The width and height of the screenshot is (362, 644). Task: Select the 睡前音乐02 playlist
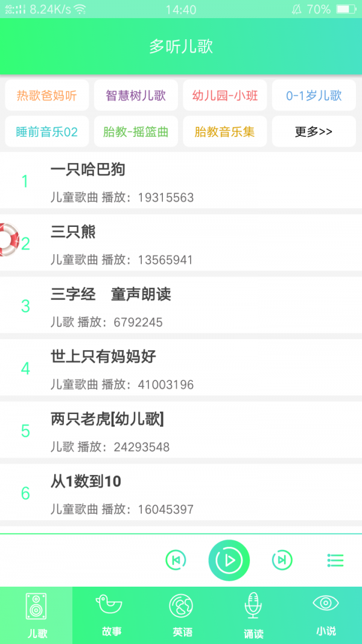tap(46, 131)
